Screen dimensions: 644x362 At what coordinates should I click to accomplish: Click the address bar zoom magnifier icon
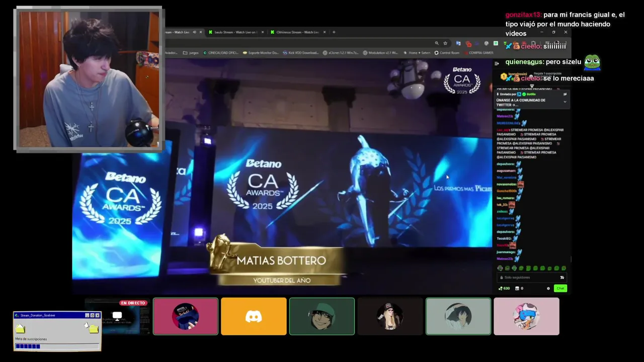coord(437,43)
